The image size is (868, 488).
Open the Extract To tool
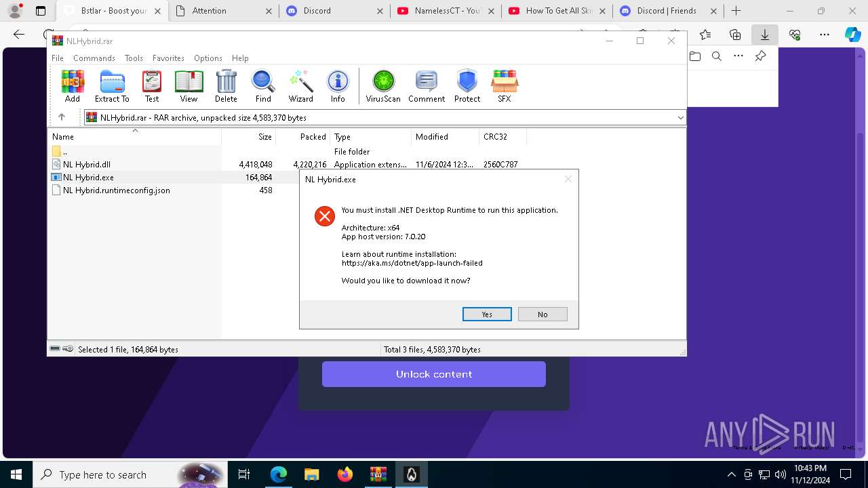click(112, 86)
